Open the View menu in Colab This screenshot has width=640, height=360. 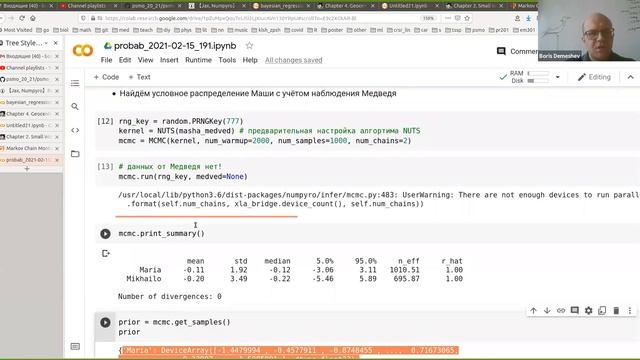coord(145,60)
